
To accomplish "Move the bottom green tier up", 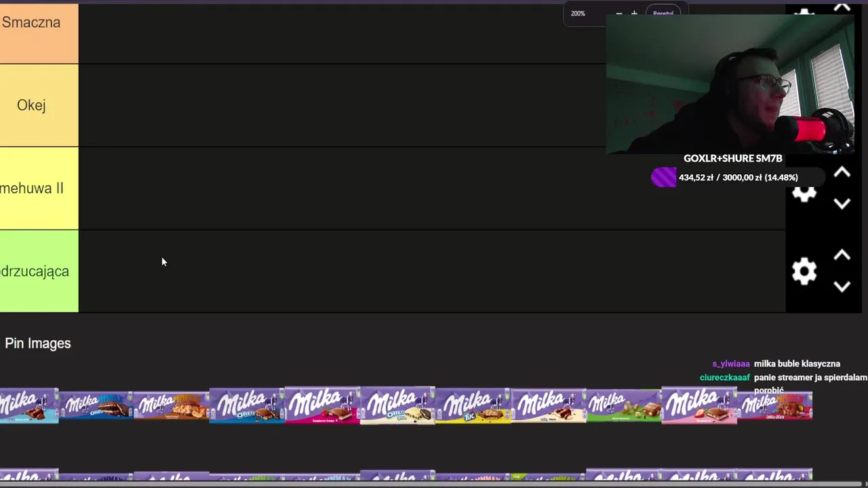I will (842, 256).
